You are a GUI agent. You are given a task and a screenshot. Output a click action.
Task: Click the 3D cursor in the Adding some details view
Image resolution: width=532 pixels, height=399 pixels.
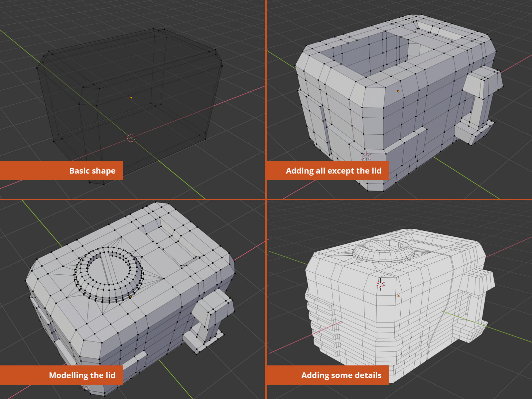pos(380,284)
